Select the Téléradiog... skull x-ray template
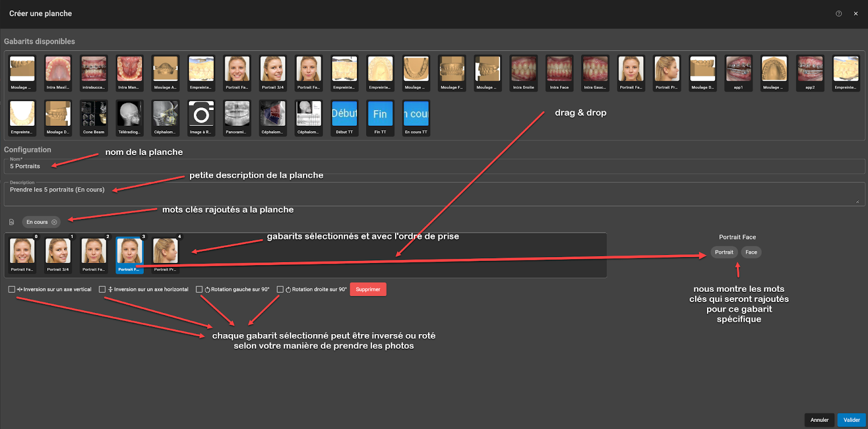Screen dimensions: 868x429 tap(129, 118)
